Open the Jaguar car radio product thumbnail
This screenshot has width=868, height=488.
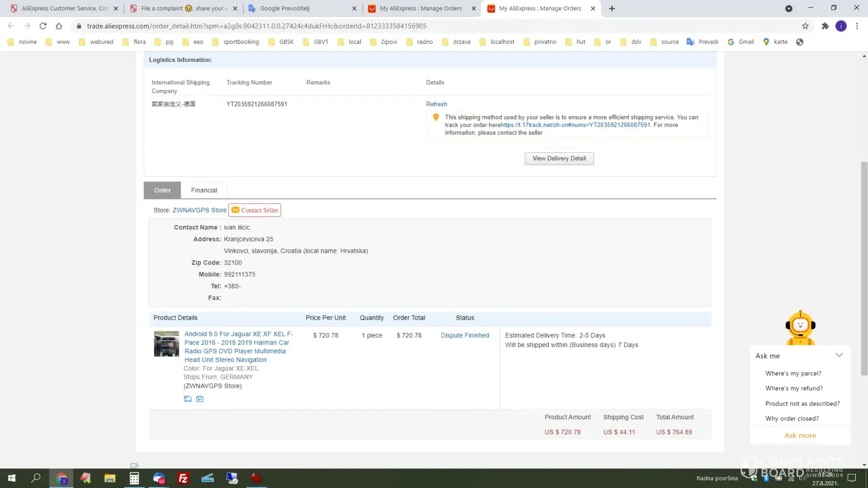tap(166, 344)
